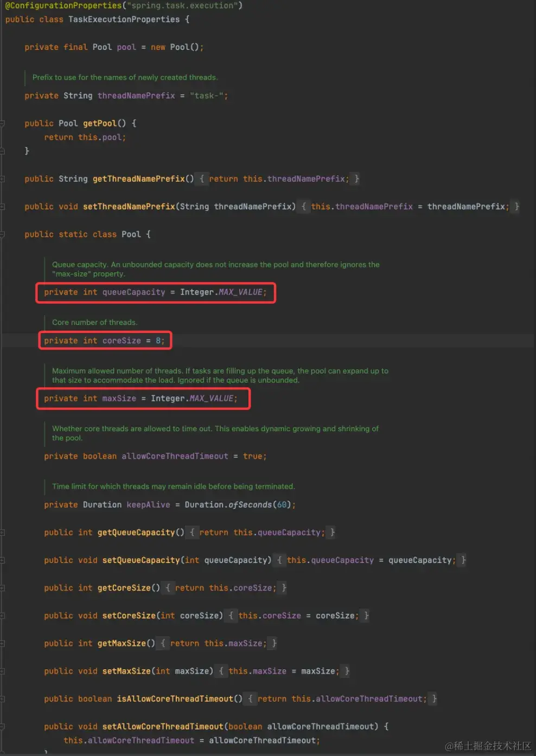Image resolution: width=536 pixels, height=756 pixels.
Task: Click the isAllowCoreThreadTimeout method name
Action: click(x=175, y=699)
